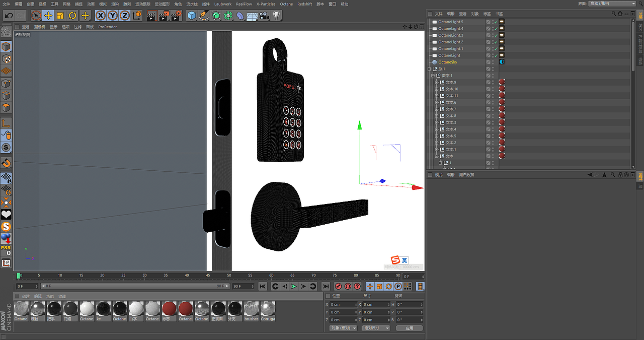Open the ProRender viewport menu
This screenshot has height=340, width=644.
(107, 27)
